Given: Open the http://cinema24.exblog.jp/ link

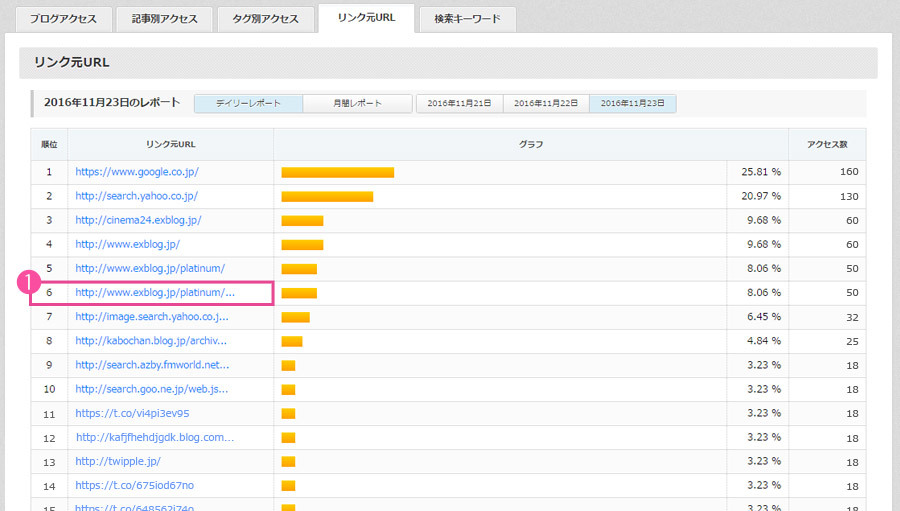Looking at the screenshot, I should click(138, 220).
